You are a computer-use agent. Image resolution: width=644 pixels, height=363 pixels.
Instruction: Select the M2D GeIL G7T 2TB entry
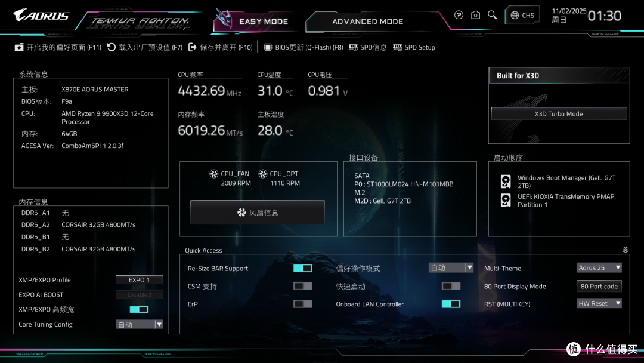[x=382, y=201]
